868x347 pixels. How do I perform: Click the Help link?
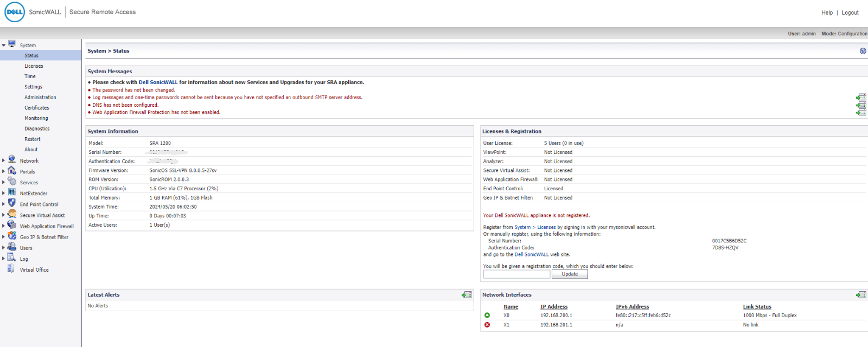pos(827,12)
